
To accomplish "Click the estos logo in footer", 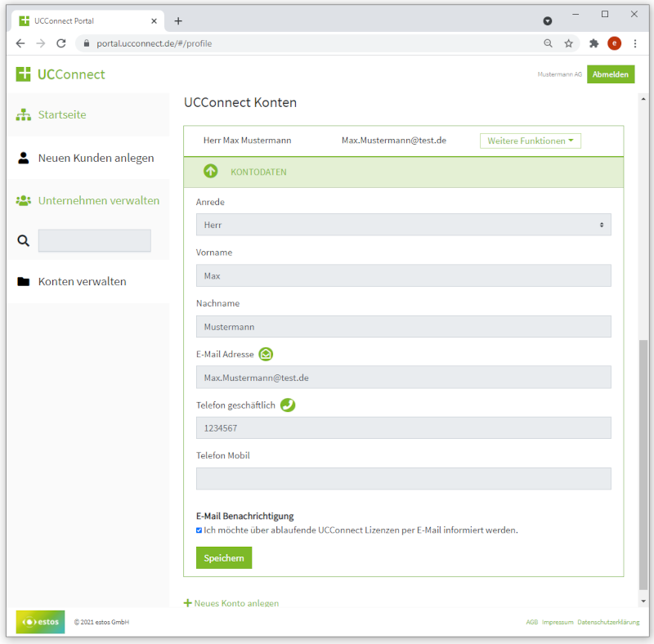I will tap(40, 622).
